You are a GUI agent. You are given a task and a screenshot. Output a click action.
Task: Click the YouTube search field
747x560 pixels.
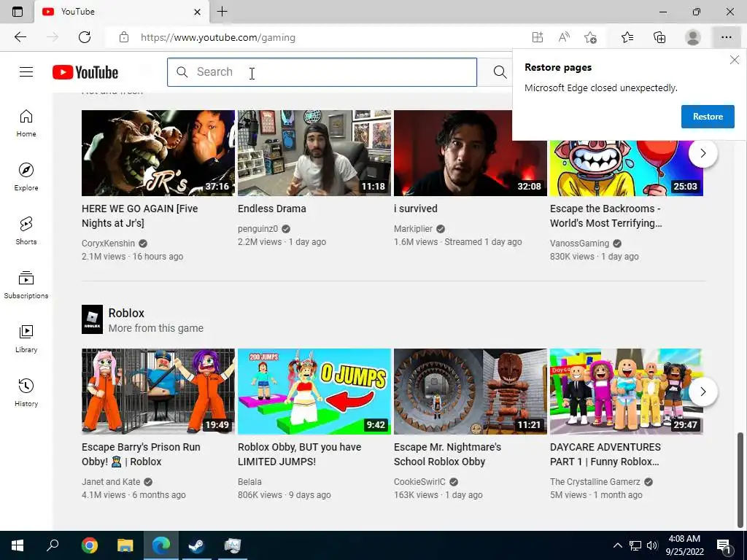(x=322, y=72)
